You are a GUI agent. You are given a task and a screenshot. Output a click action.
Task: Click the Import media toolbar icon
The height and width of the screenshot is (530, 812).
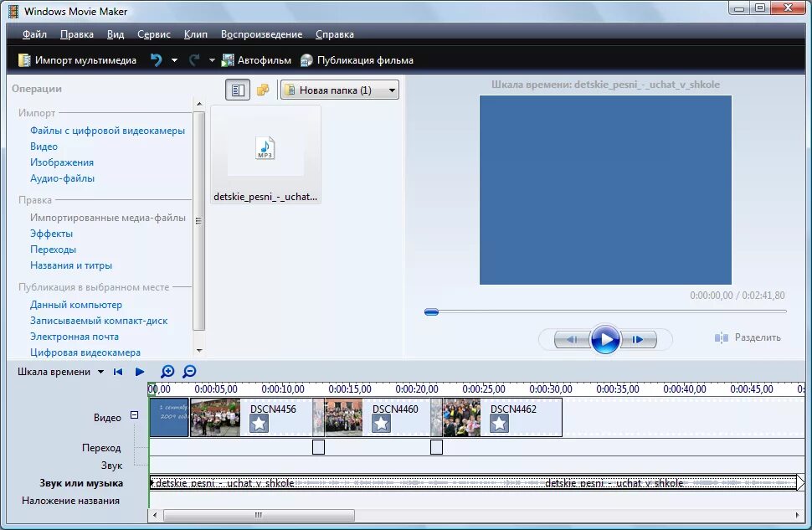23,60
